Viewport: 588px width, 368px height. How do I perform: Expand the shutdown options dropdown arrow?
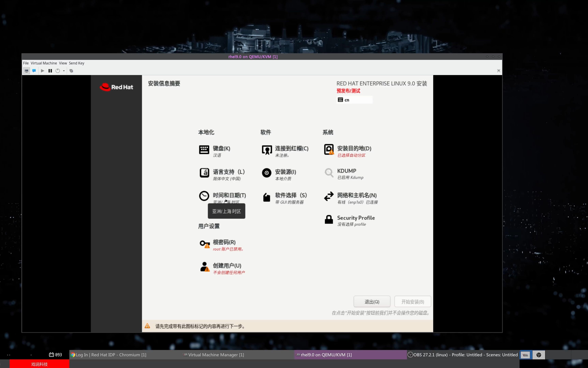coord(64,71)
